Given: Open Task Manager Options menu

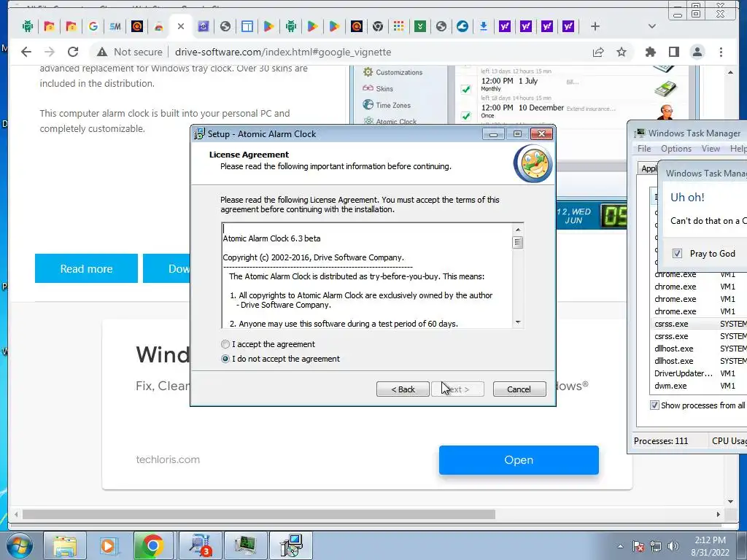Looking at the screenshot, I should (x=676, y=149).
